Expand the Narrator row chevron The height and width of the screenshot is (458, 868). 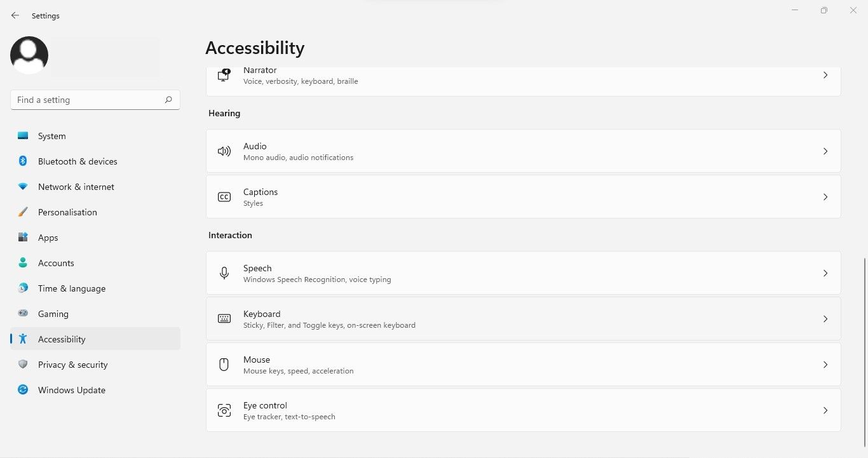pos(825,75)
